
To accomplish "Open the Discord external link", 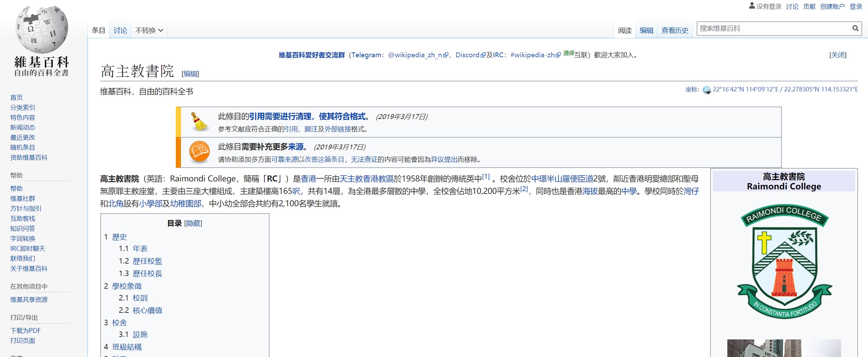I will [x=470, y=55].
